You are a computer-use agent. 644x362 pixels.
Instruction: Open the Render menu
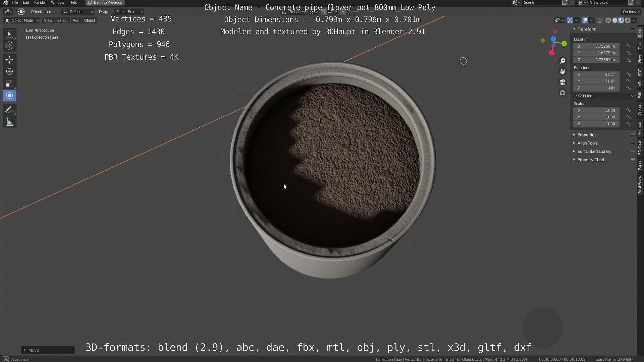click(40, 2)
